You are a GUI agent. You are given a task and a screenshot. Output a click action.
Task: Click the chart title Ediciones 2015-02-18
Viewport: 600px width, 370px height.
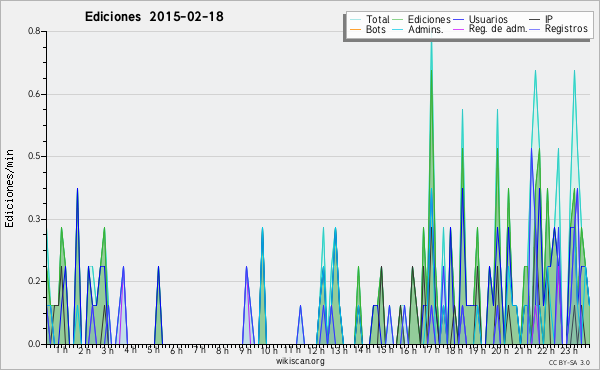pyautogui.click(x=154, y=17)
